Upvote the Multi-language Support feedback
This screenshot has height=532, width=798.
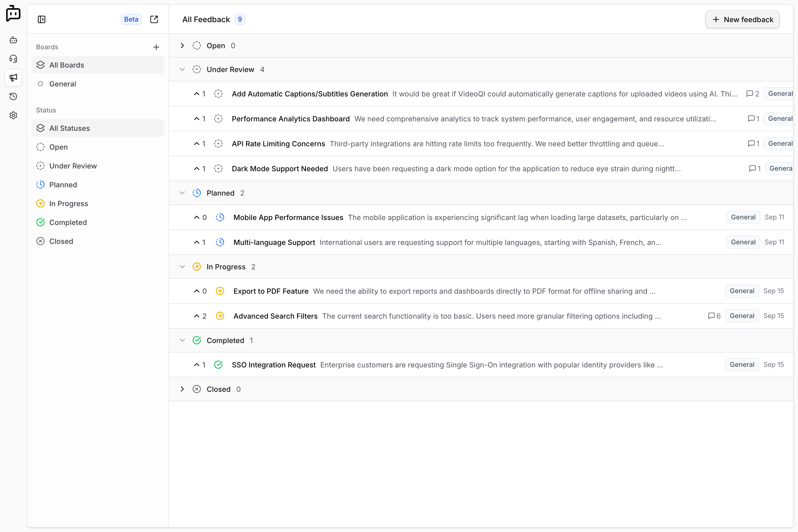[x=197, y=242]
